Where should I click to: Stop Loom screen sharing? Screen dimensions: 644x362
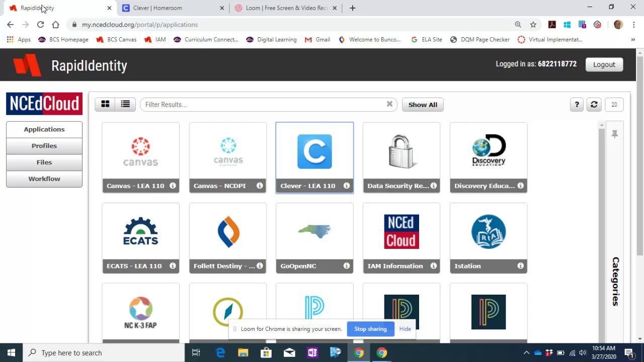pyautogui.click(x=370, y=329)
